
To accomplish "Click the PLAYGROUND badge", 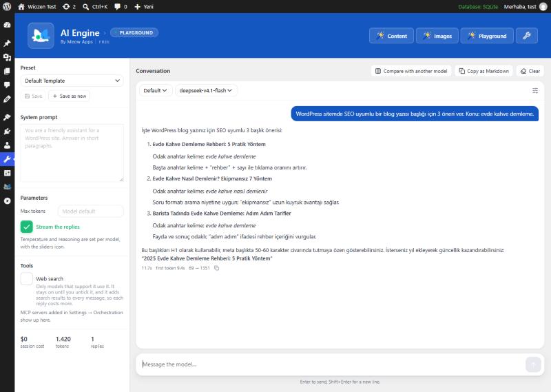I will point(134,32).
